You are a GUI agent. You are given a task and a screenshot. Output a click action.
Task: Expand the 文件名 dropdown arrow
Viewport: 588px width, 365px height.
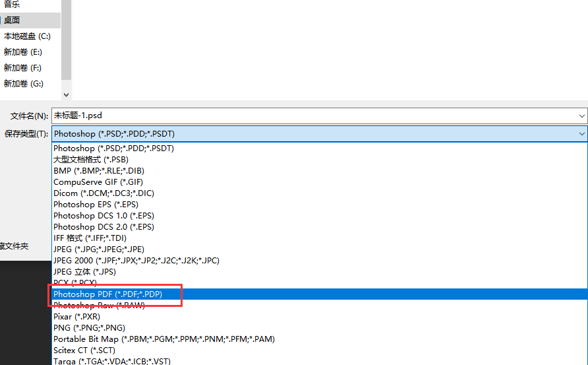581,116
